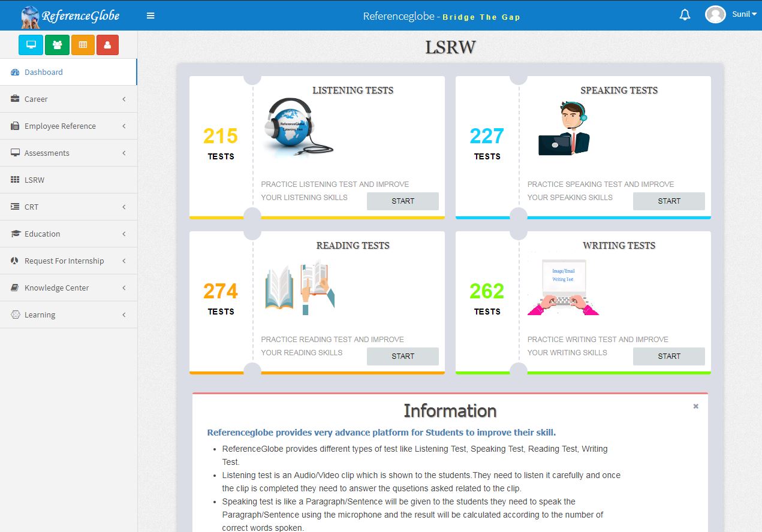Click the ReferenceGlobe logo
The height and width of the screenshot is (532, 762).
click(70, 16)
